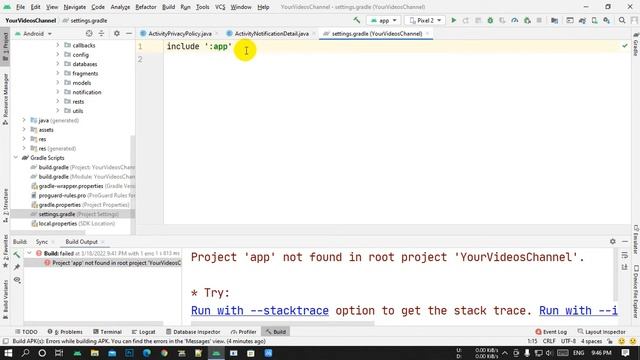The image size is (640, 360).
Task: Click the UTF-8 encoding in status bar
Action: point(568,341)
